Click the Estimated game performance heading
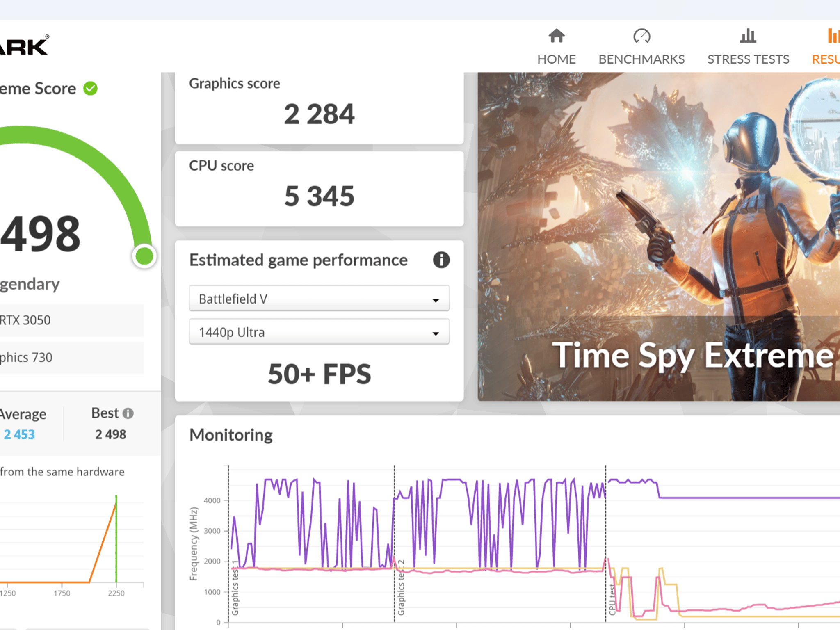Image resolution: width=840 pixels, height=630 pixels. point(299,260)
